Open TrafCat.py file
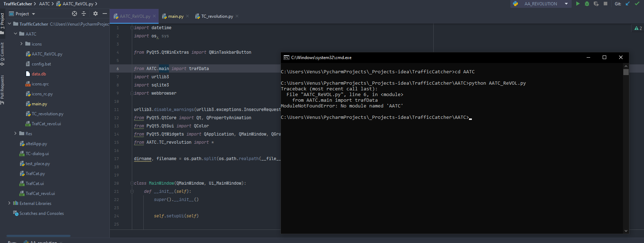 35,173
